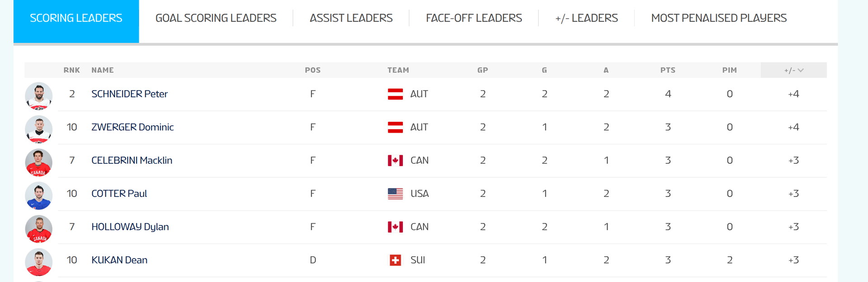Click the USA flag icon

click(x=395, y=194)
